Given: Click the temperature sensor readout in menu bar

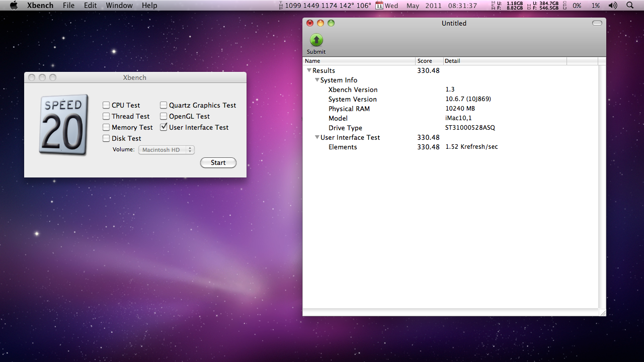Looking at the screenshot, I should pos(325,6).
